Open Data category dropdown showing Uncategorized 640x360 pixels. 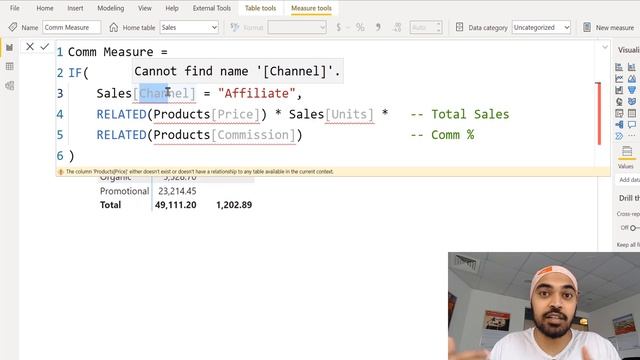tap(541, 27)
